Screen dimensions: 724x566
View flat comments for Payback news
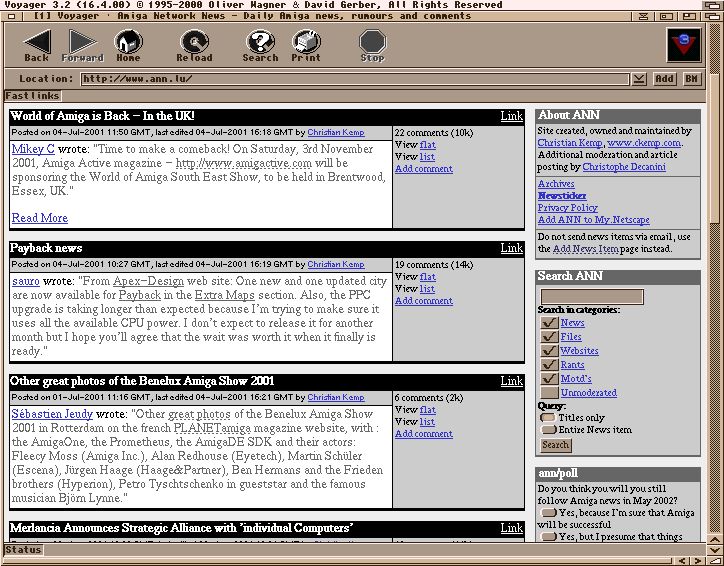point(428,277)
